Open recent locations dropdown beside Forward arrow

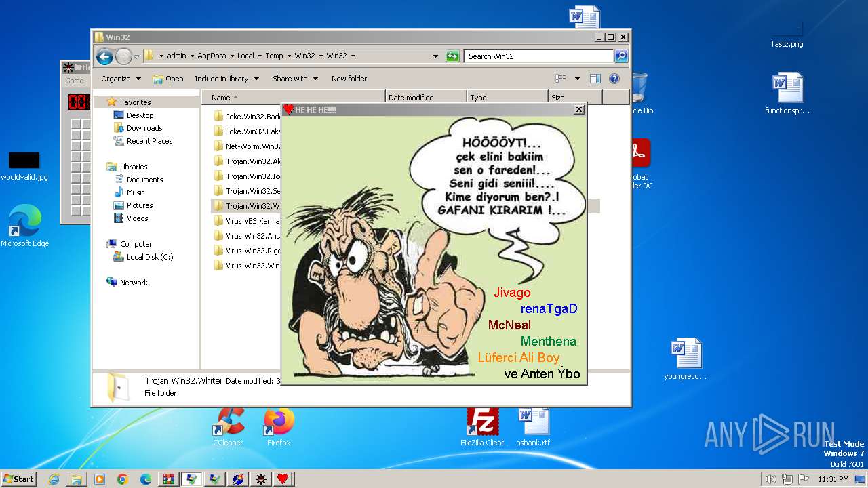point(136,56)
